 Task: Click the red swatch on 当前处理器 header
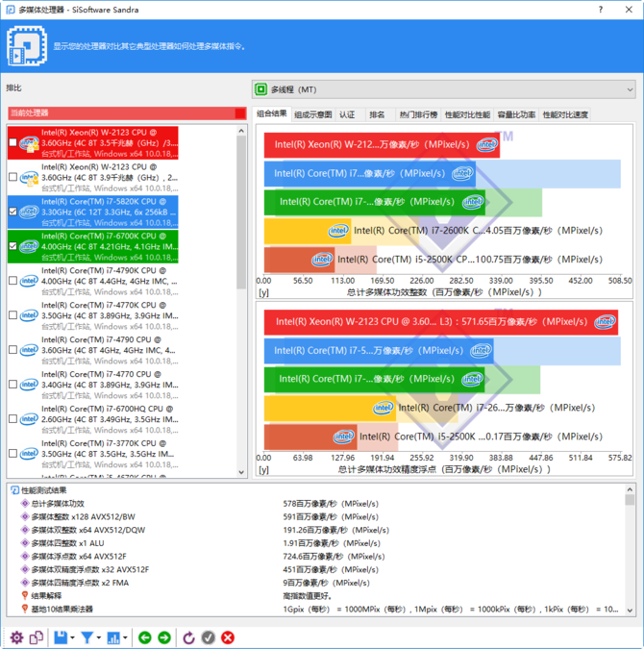(x=240, y=113)
